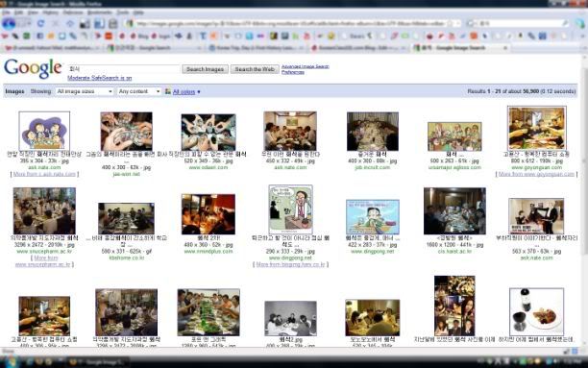
Task: Switch to the Yahoo Mail tab
Action: (x=52, y=48)
